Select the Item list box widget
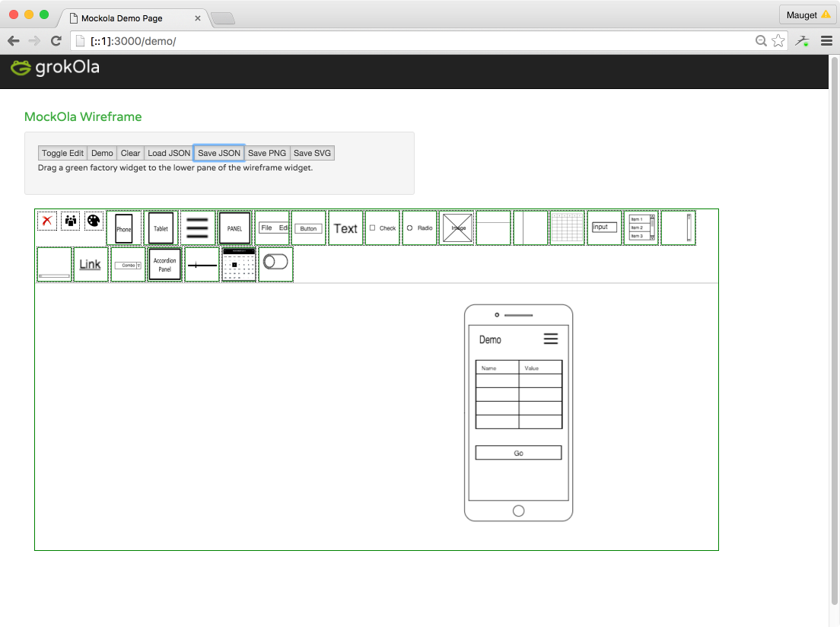Image resolution: width=840 pixels, height=627 pixels. [x=641, y=228]
